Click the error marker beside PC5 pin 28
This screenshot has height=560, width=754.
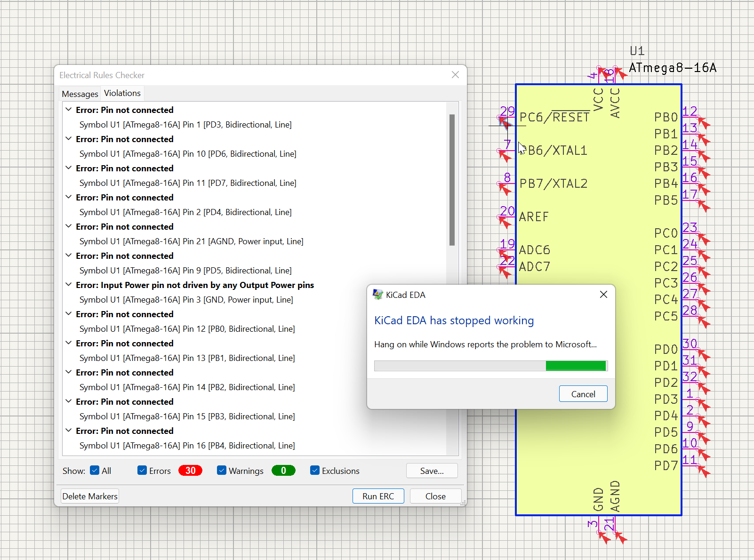704,322
